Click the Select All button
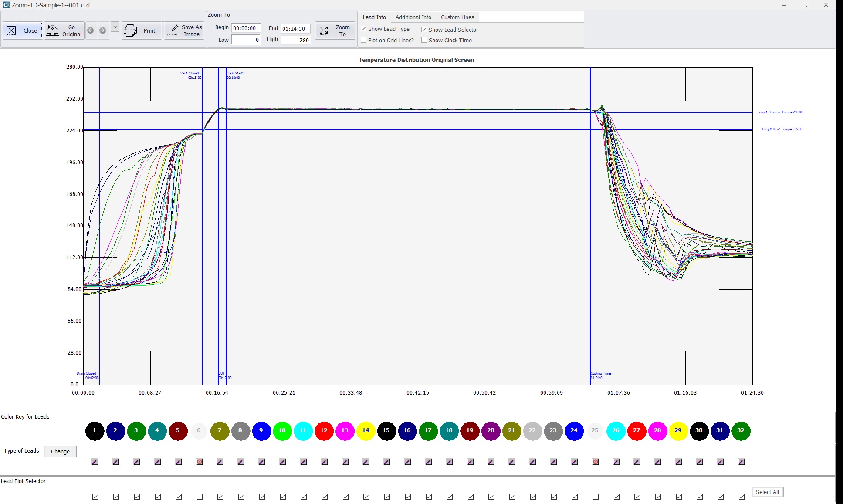This screenshot has height=504, width=843. tap(767, 492)
